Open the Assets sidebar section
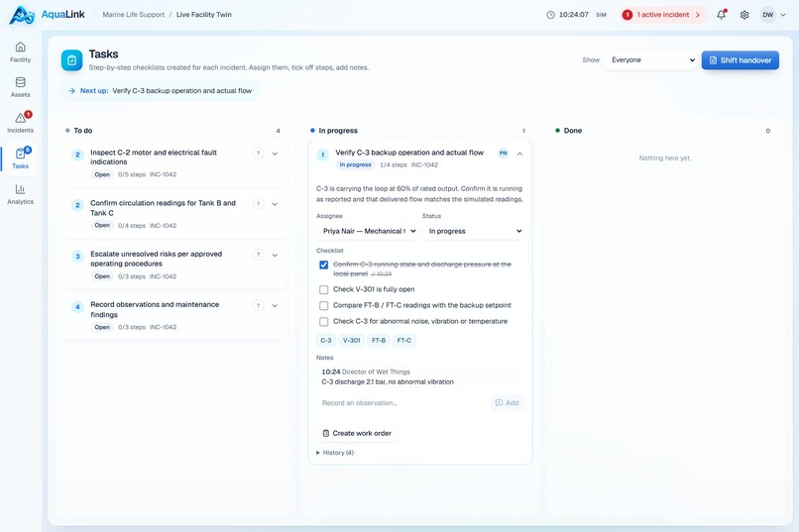The image size is (799, 532). tap(21, 87)
